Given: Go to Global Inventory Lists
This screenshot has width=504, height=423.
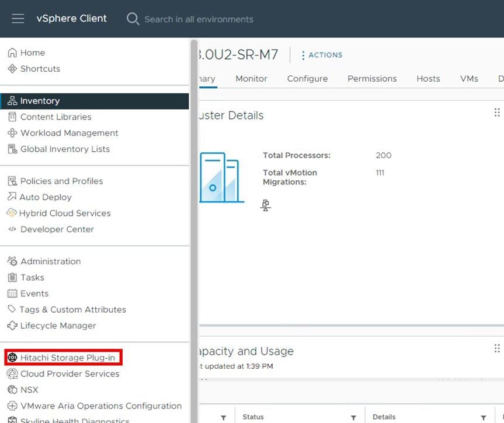Looking at the screenshot, I should pos(65,149).
